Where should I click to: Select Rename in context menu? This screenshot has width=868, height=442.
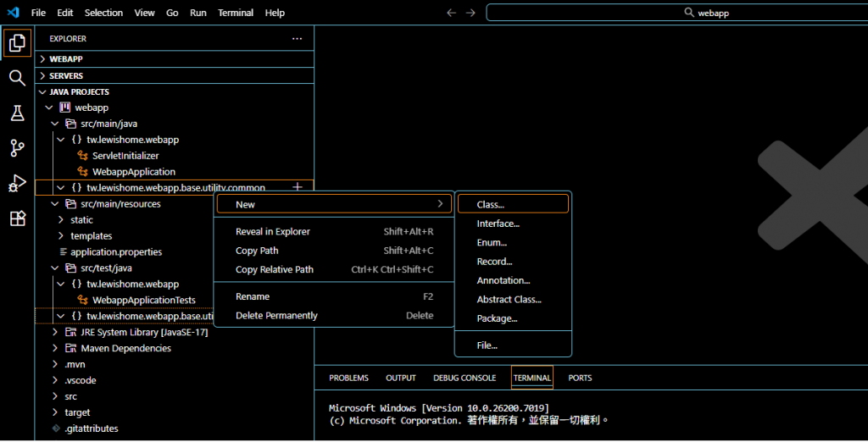334,296
